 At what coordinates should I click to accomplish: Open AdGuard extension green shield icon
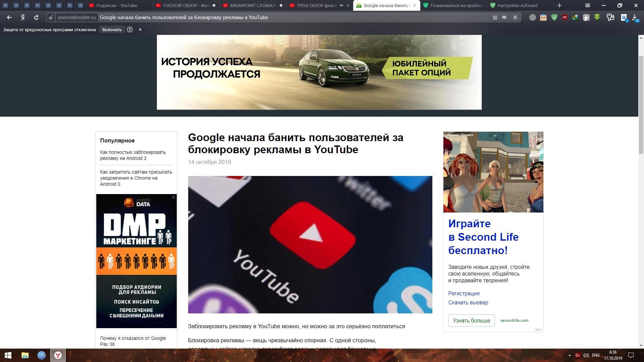pyautogui.click(x=554, y=17)
